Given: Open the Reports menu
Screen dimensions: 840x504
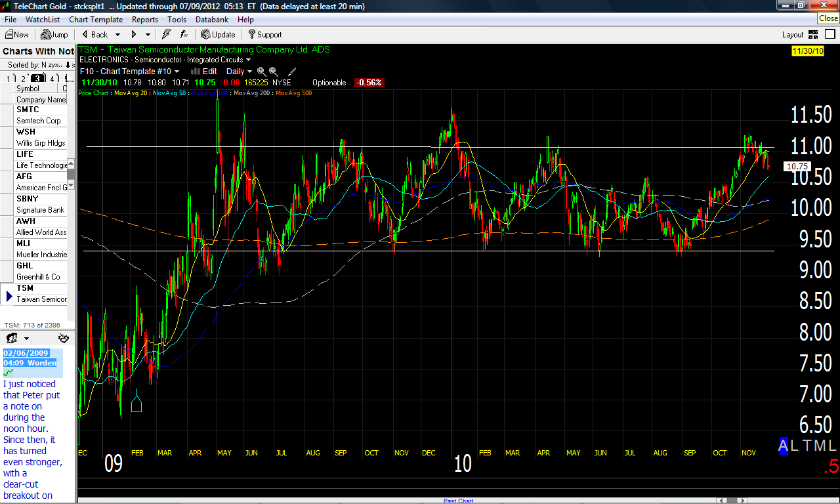Looking at the screenshot, I should (x=145, y=20).
